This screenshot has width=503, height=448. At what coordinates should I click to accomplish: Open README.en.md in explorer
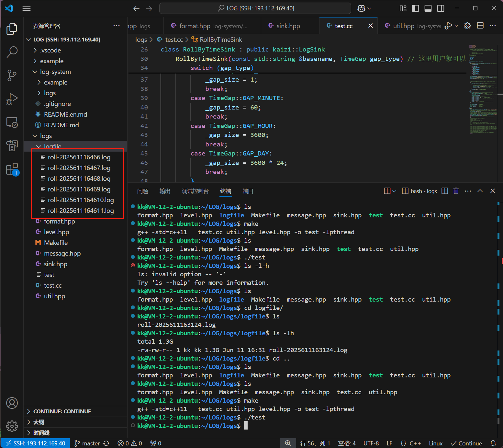point(75,114)
